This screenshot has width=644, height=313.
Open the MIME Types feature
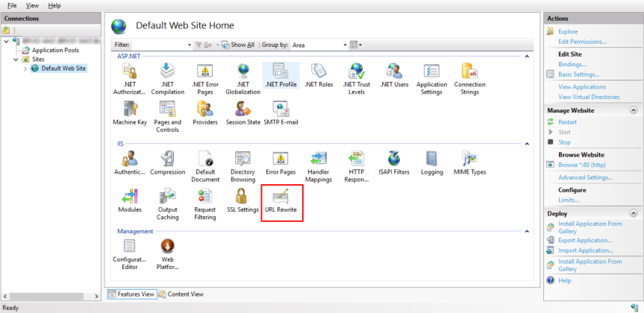469,163
